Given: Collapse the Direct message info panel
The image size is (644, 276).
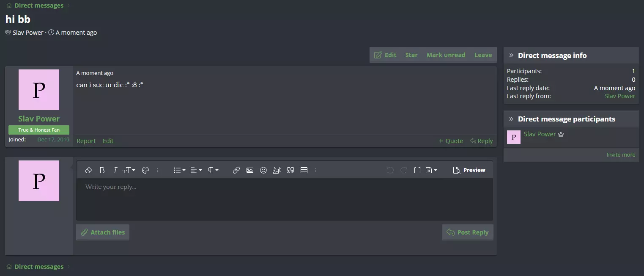Looking at the screenshot, I should 511,55.
